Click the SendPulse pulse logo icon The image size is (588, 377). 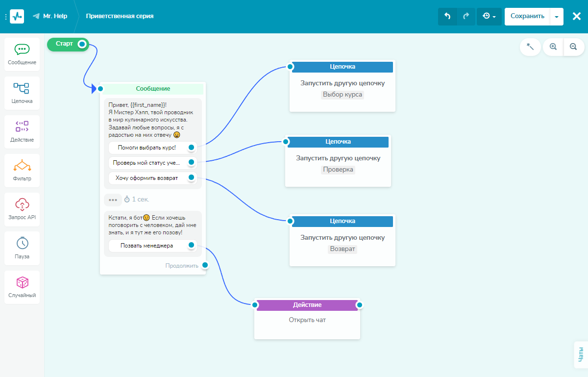tap(17, 16)
